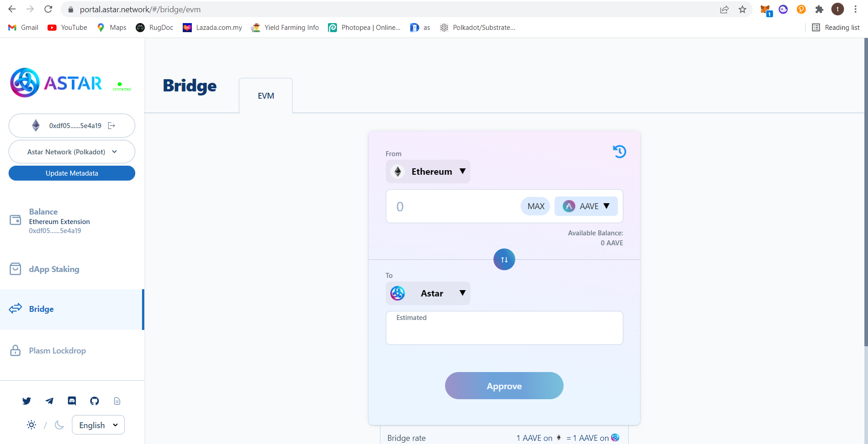Open Gmail bookmark

click(24, 28)
